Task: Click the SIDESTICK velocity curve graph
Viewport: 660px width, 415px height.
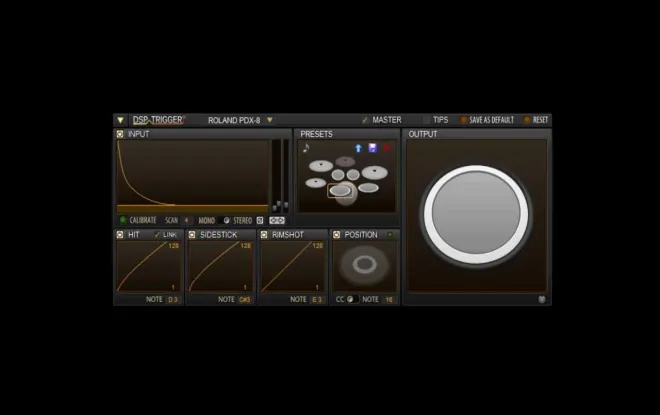Action: pos(221,266)
